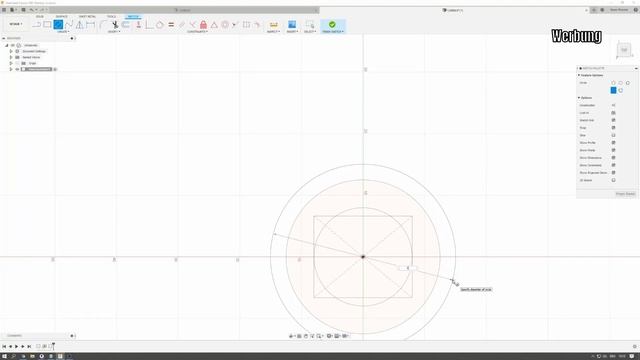This screenshot has height=360, width=640.
Task: Toggle the Slice checkbox
Action: pos(613,135)
